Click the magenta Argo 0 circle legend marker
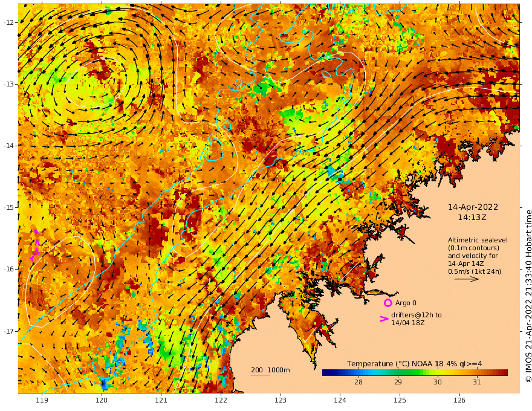The width and height of the screenshot is (532, 411). [388, 303]
